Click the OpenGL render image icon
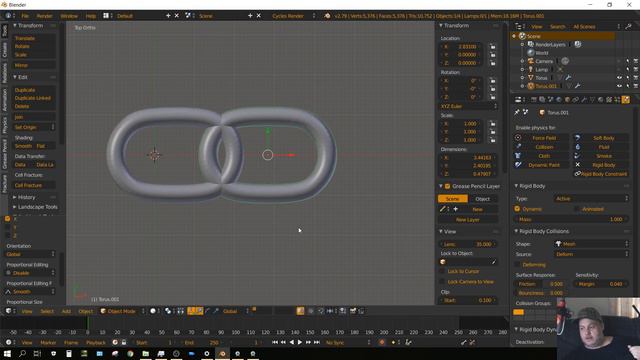The height and width of the screenshot is (360, 640). [353, 311]
